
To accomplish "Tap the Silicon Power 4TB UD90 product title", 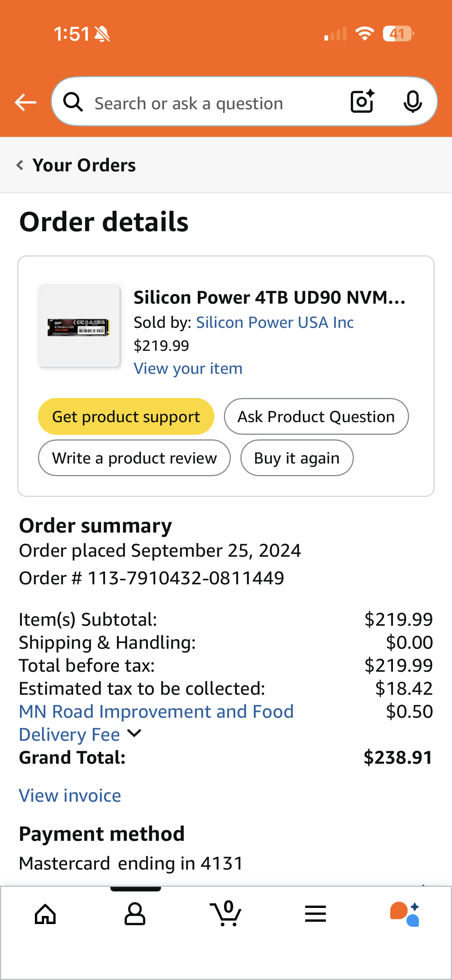I will (269, 298).
